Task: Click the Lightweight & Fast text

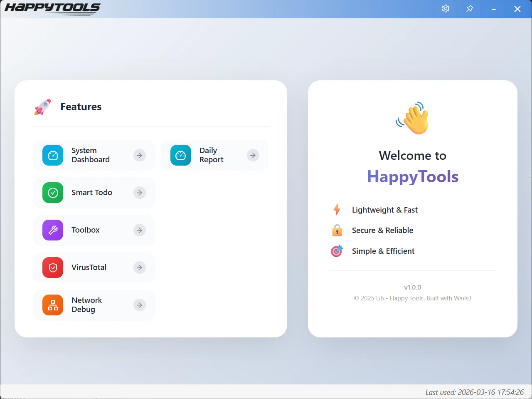Action: [385, 210]
